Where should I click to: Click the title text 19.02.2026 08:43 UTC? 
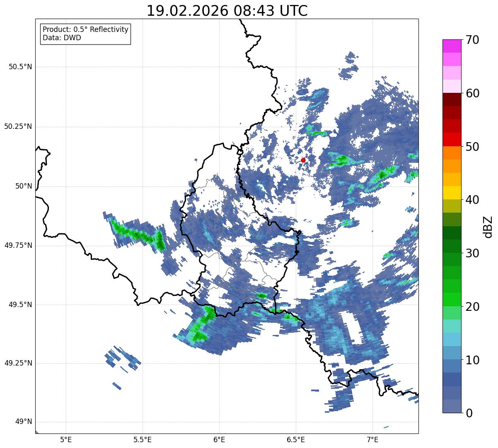[227, 11]
